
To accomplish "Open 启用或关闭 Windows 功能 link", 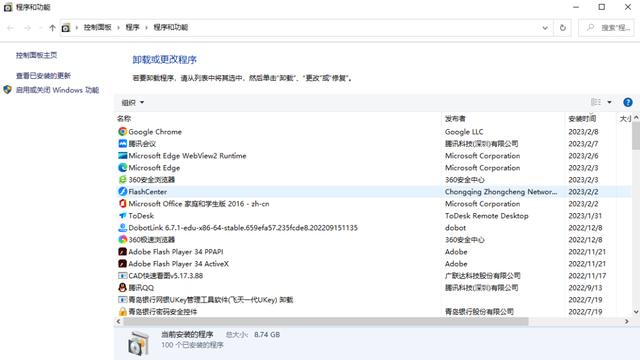I will coord(57,90).
